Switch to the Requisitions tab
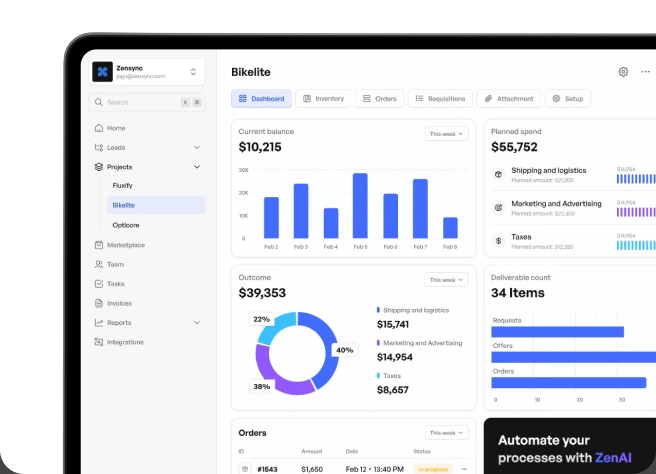This screenshot has height=474, width=656. pyautogui.click(x=440, y=99)
